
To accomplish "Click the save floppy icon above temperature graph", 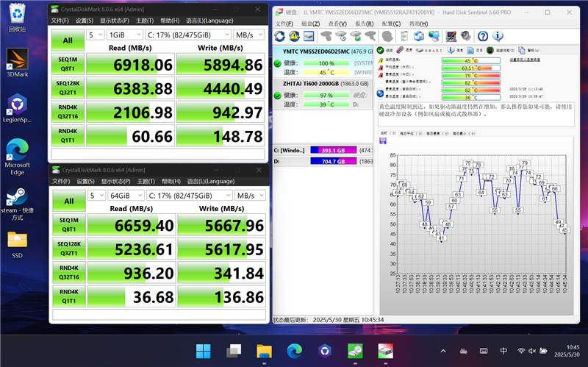I will coord(383,140).
